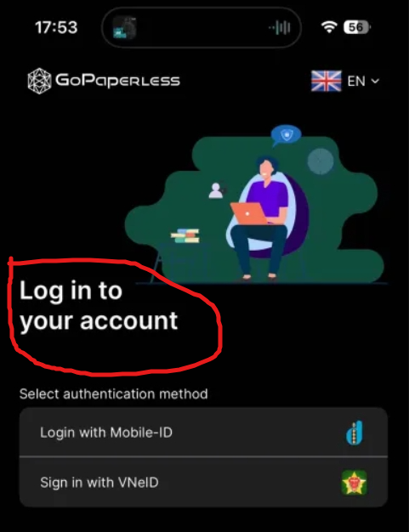409x532 pixels.
Task: Expand the EN language chevron
Action: coord(375,82)
